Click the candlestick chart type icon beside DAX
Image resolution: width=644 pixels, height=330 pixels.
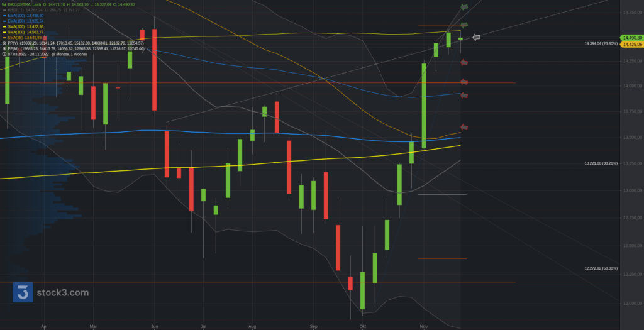(x=4, y=4)
